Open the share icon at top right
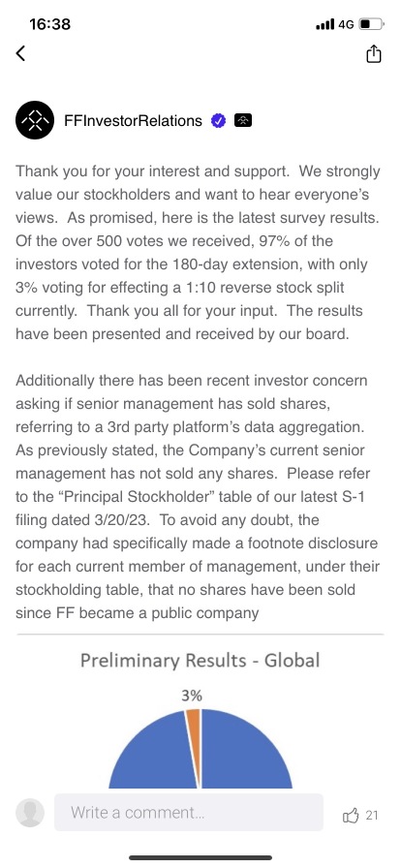The width and height of the screenshot is (401, 868). [374, 53]
